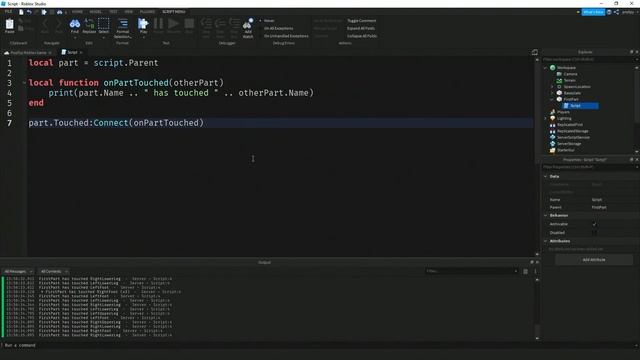This screenshot has width=640, height=360.
Task: Click the Add Attribute button
Action: (x=594, y=260)
